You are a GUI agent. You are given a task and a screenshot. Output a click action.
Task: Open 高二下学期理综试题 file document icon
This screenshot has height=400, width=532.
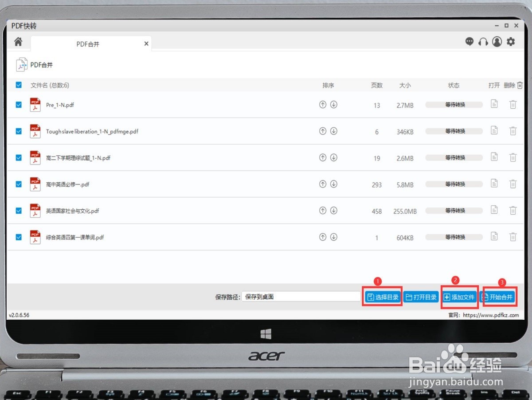click(494, 157)
